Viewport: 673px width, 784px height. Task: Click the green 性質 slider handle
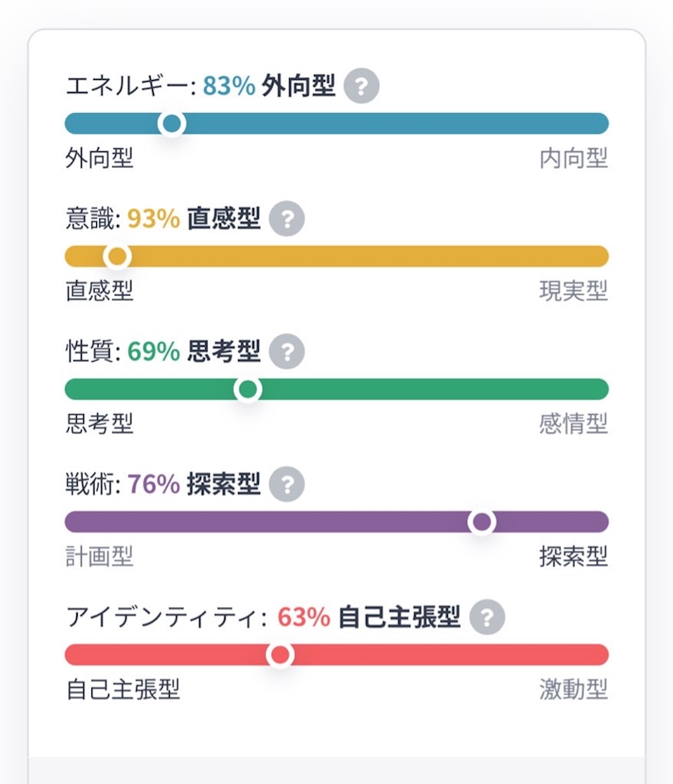248,389
